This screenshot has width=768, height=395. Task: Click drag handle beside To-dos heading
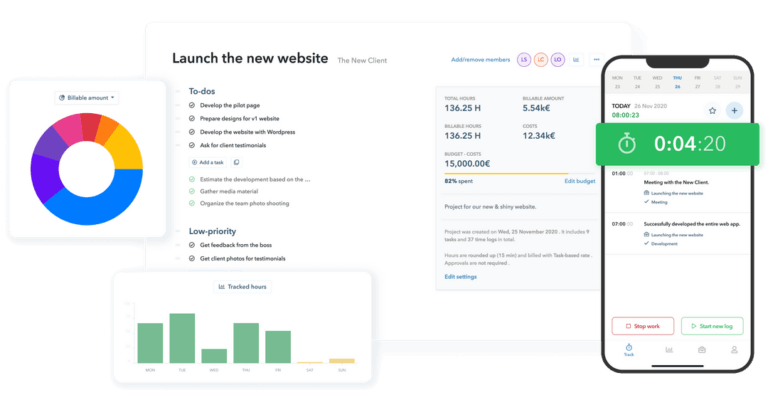click(x=178, y=92)
